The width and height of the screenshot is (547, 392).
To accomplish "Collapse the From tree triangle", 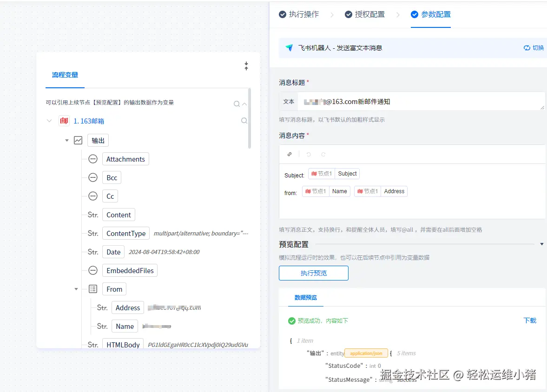I will (x=76, y=289).
